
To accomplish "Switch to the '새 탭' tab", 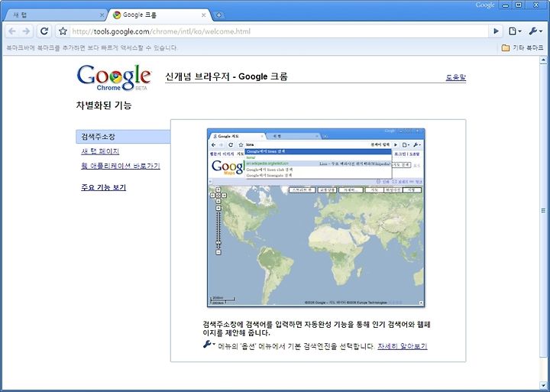I will click(54, 15).
